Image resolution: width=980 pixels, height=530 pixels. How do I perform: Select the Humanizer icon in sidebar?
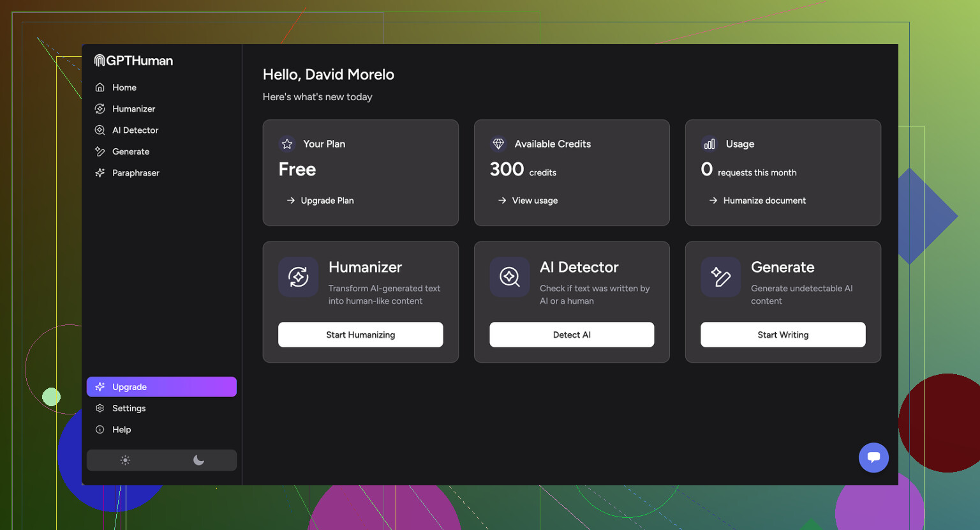pyautogui.click(x=100, y=109)
